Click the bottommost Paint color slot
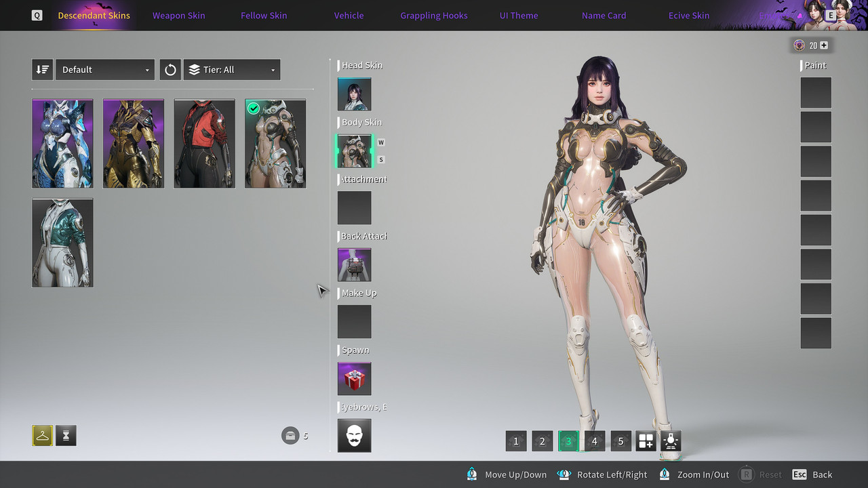 coord(816,333)
